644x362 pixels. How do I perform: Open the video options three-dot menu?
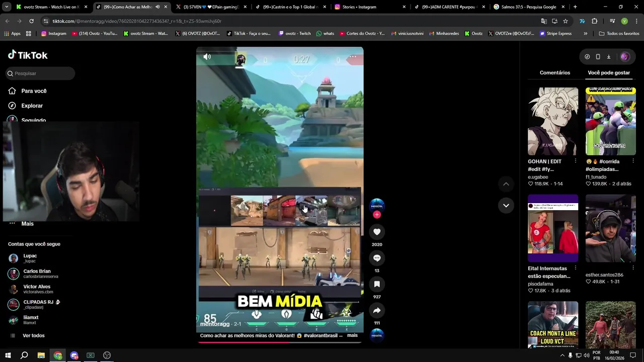pos(353,57)
